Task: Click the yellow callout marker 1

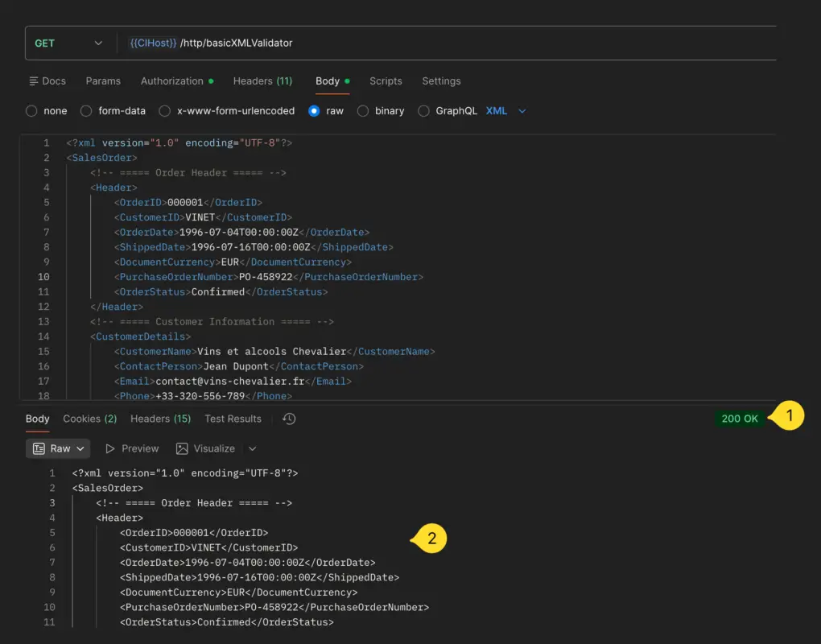Action: (789, 416)
